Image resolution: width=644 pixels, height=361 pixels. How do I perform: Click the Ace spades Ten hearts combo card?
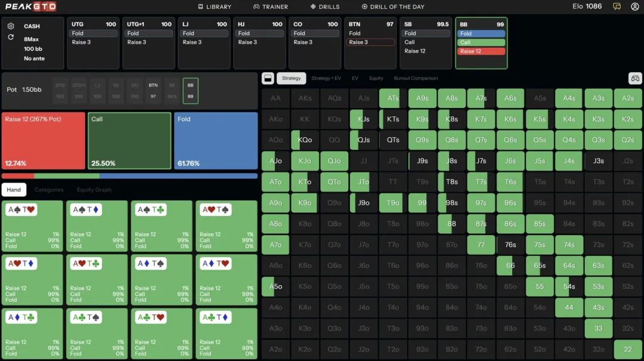pos(33,226)
